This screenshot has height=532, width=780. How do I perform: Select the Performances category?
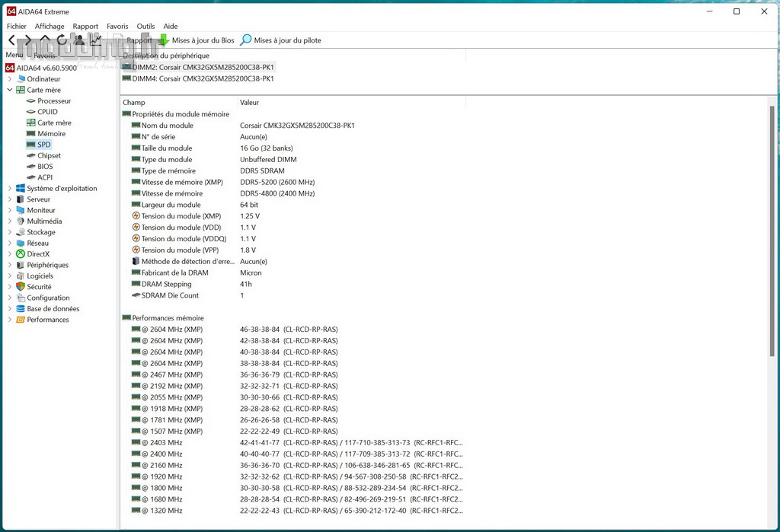[43, 320]
